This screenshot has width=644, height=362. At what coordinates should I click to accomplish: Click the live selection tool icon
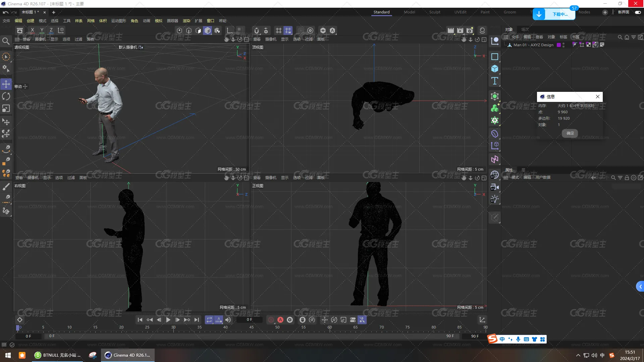point(6,57)
